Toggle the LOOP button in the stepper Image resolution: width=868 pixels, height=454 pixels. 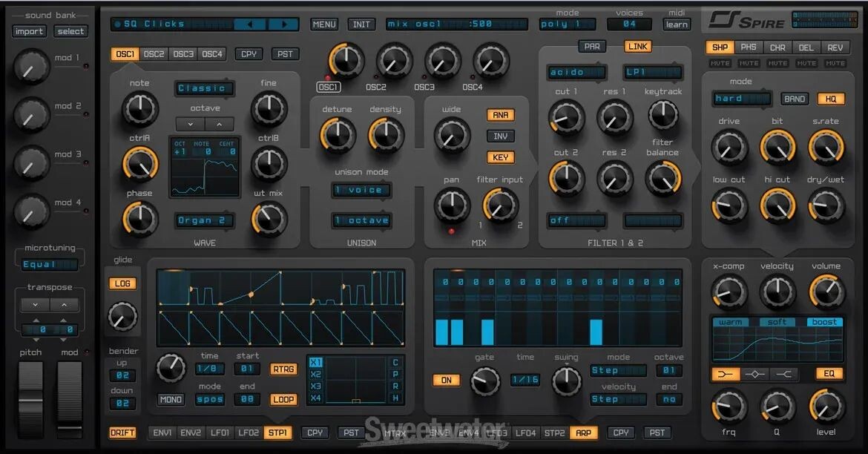click(x=283, y=400)
